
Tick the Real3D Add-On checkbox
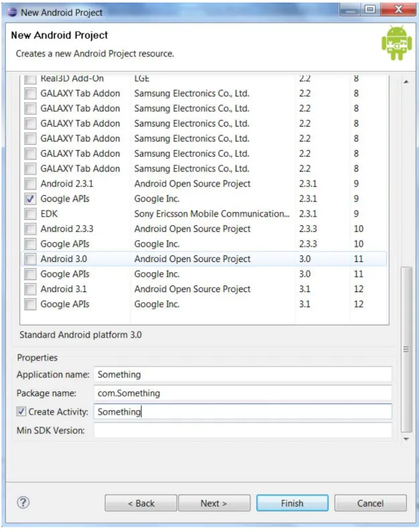30,78
